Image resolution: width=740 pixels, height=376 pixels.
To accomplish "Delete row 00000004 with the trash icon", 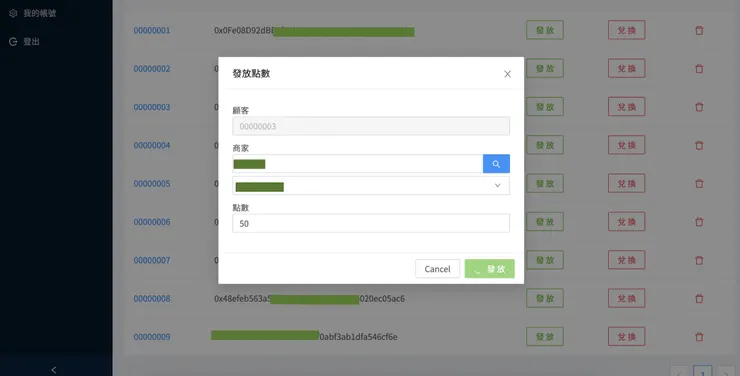I will 699,145.
